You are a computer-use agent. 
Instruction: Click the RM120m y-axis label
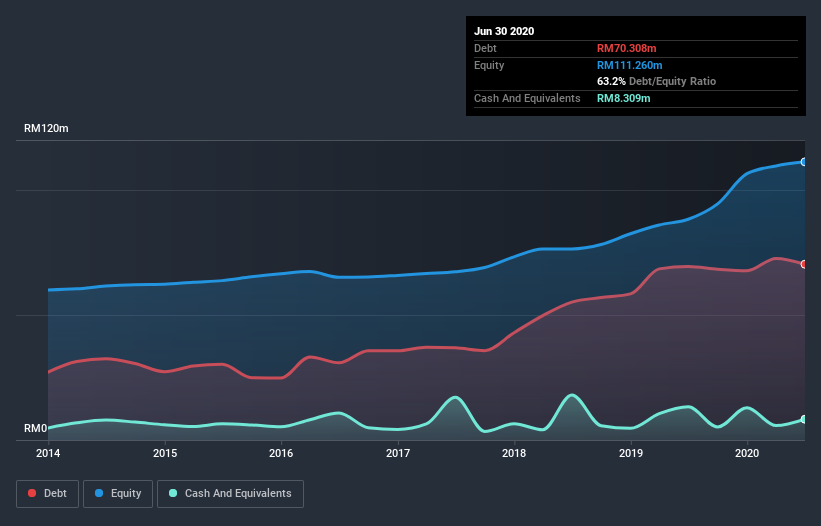coord(46,128)
